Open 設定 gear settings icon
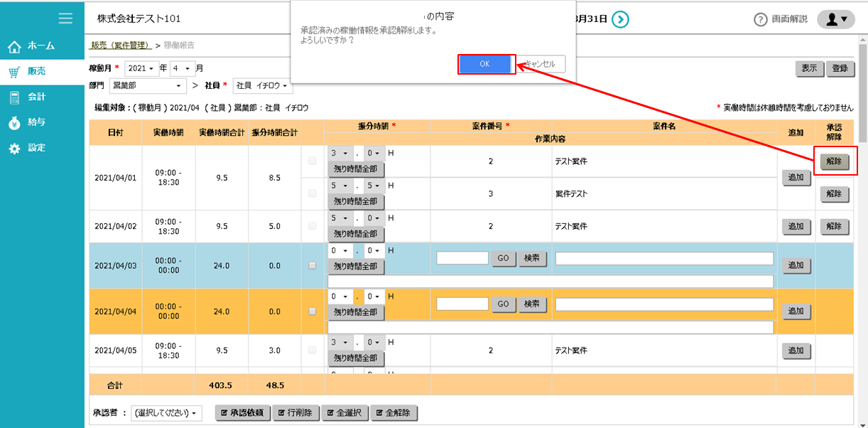Image resolution: width=868 pixels, height=428 pixels. (14, 148)
